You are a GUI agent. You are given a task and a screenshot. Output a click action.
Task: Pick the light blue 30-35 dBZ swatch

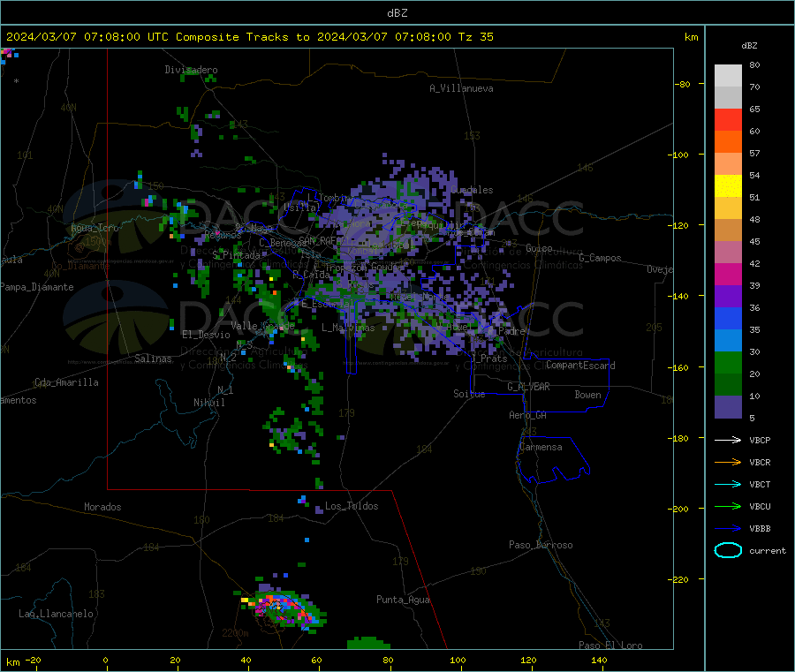click(x=728, y=341)
